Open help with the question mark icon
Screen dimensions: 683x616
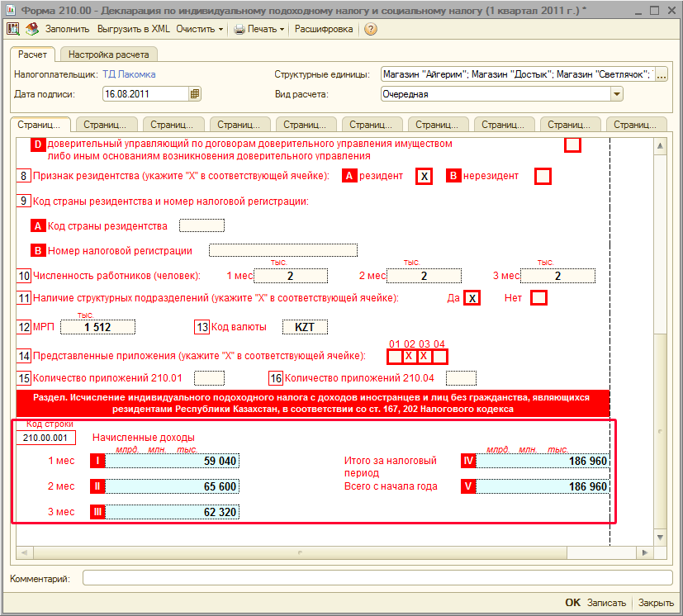tap(371, 29)
